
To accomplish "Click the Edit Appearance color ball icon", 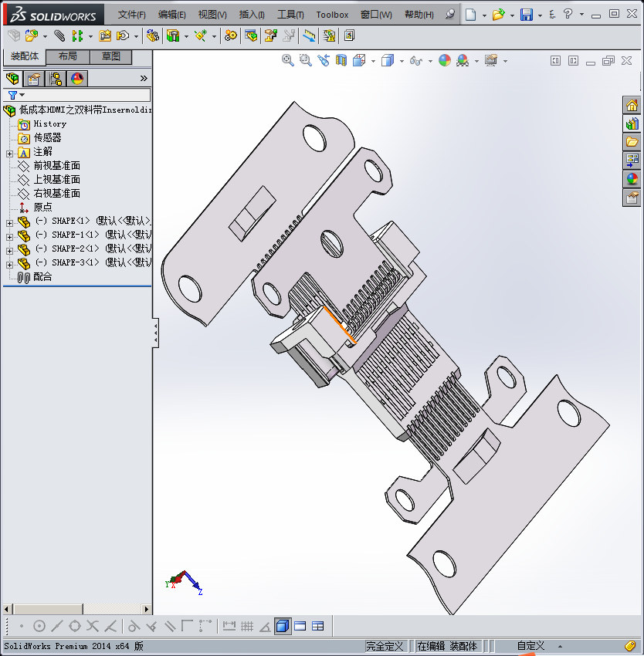I will pyautogui.click(x=445, y=61).
